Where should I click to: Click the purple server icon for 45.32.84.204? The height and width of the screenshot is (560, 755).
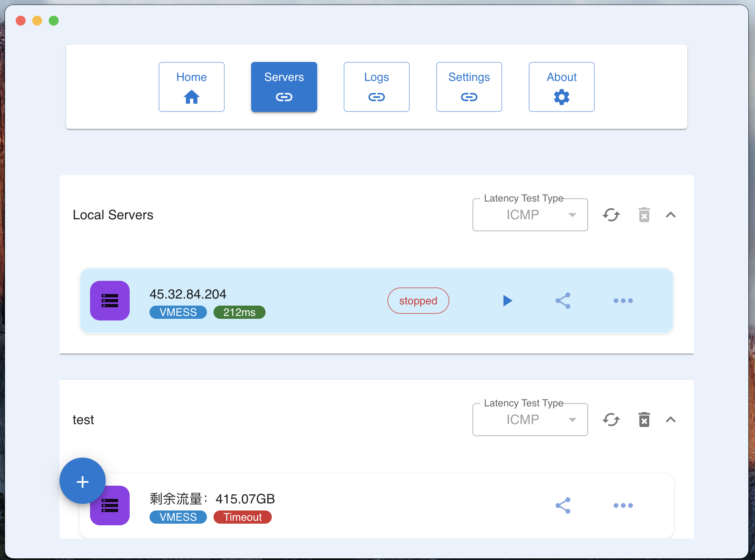(110, 301)
